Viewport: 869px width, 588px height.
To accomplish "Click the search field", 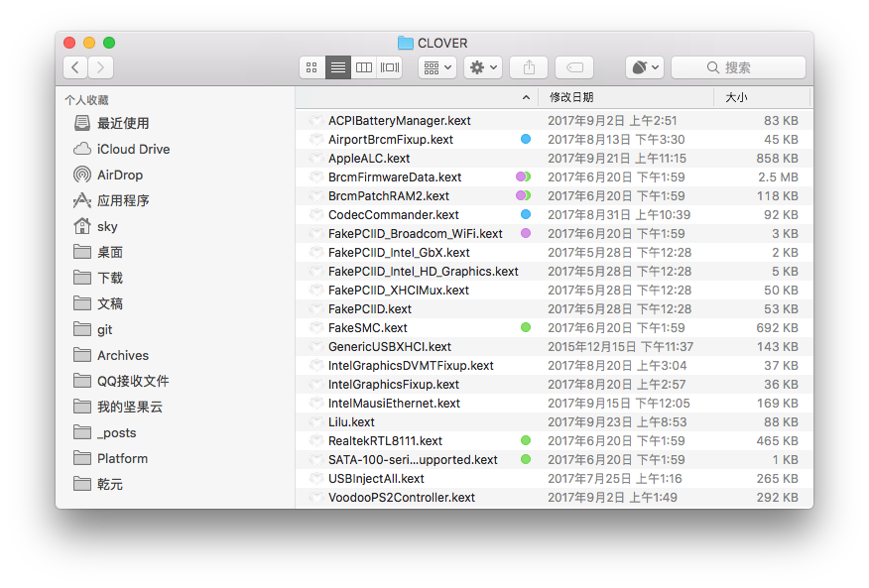I will click(x=738, y=67).
